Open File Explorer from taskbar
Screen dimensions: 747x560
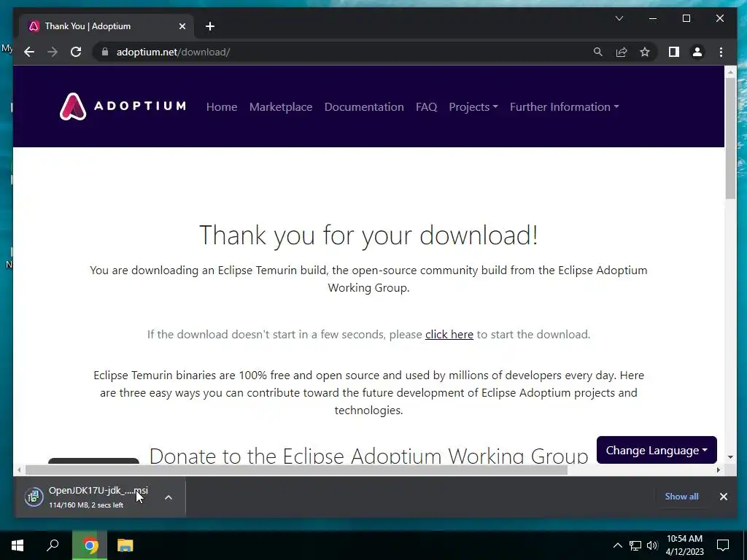(x=125, y=545)
